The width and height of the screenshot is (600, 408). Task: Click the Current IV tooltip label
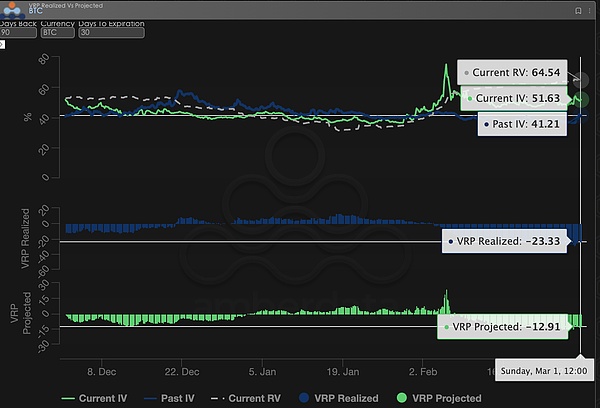pyautogui.click(x=517, y=97)
